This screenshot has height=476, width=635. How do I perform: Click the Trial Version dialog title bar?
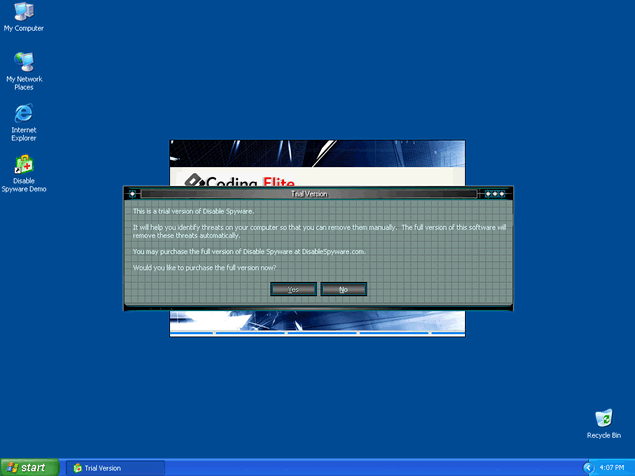pyautogui.click(x=310, y=194)
